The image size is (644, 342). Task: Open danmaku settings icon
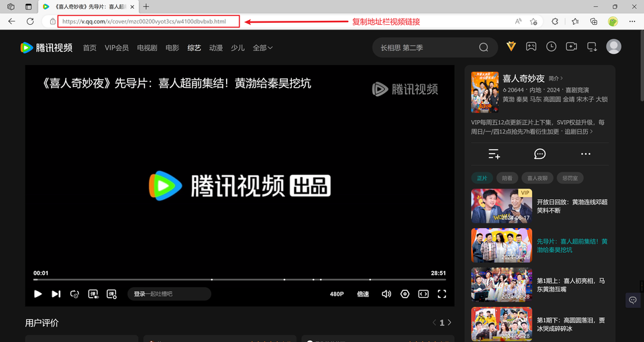pos(111,294)
